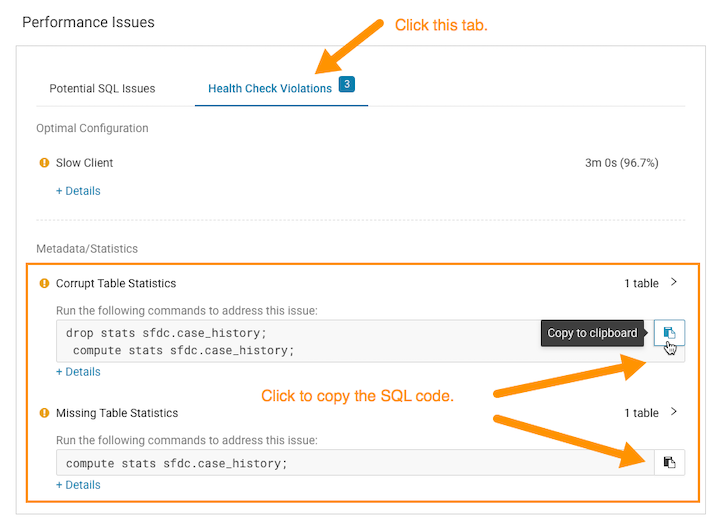720x526 pixels.
Task: Copy Corrupt Table Statistics SQL to clipboard
Action: (669, 333)
